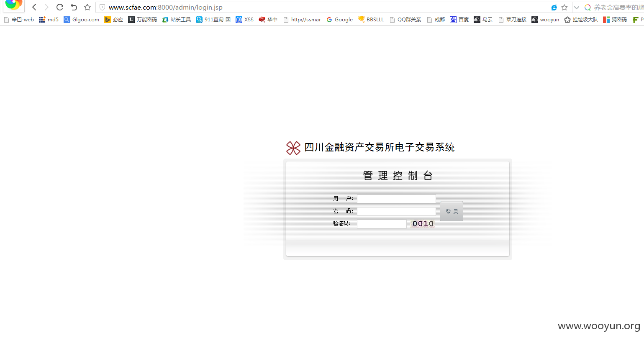Open the wooyun bookmark in bookmarks bar

point(545,20)
